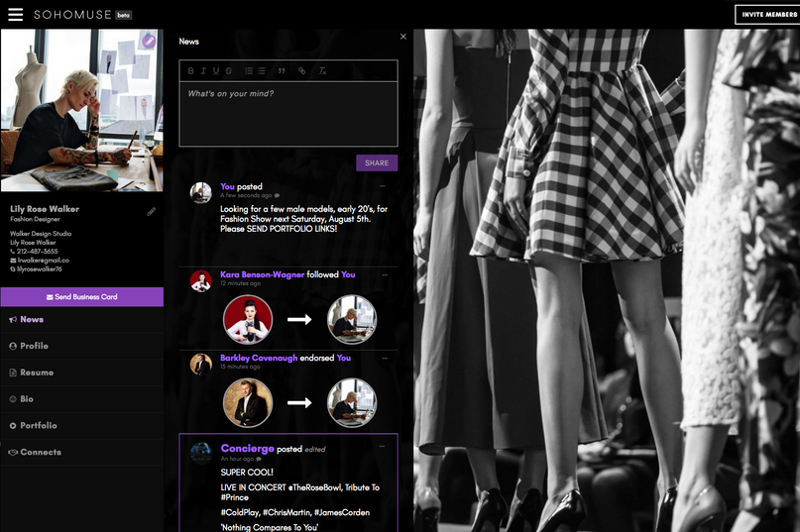Click the comment bubble on the Concierge post
This screenshot has height=532, width=800.
tap(258, 459)
